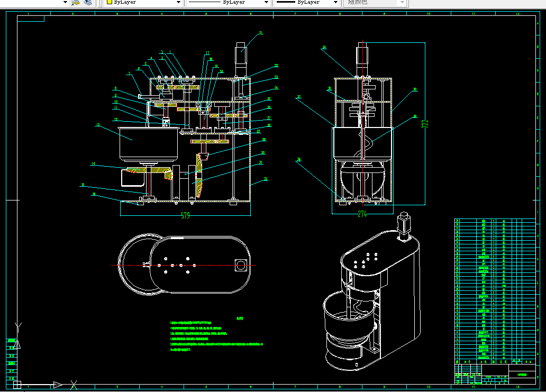Open the ByLayer color control dropdown
This screenshot has width=546, height=392.
tap(178, 2)
